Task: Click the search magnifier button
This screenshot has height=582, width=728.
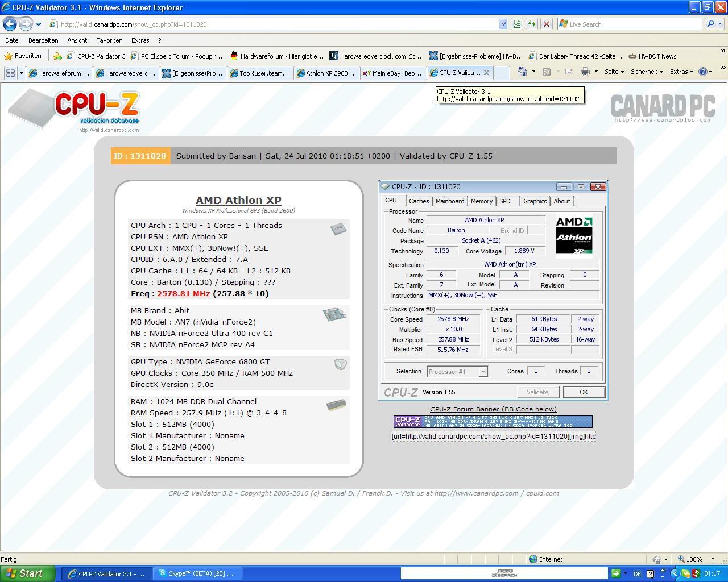Action: (x=710, y=24)
